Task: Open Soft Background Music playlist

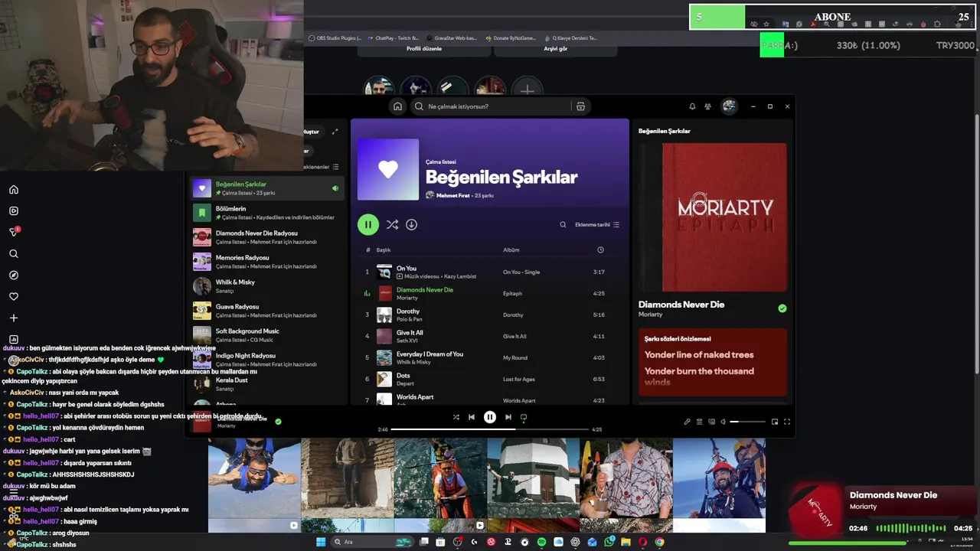Action: 266,335
